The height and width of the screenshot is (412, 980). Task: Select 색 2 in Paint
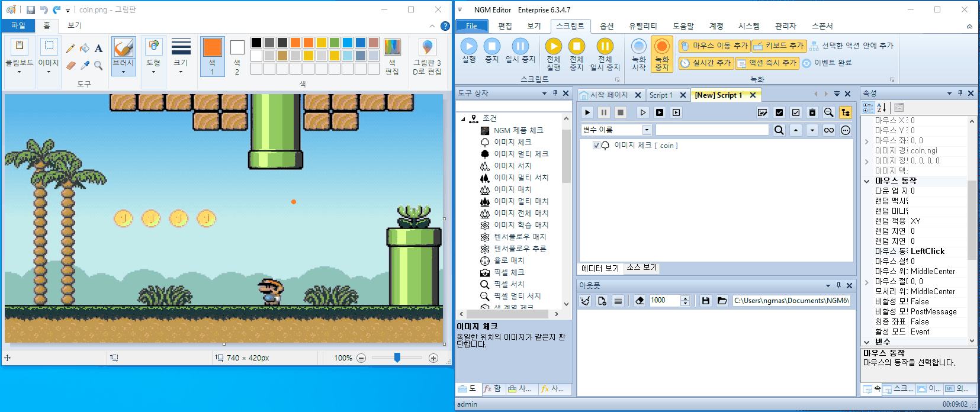237,57
